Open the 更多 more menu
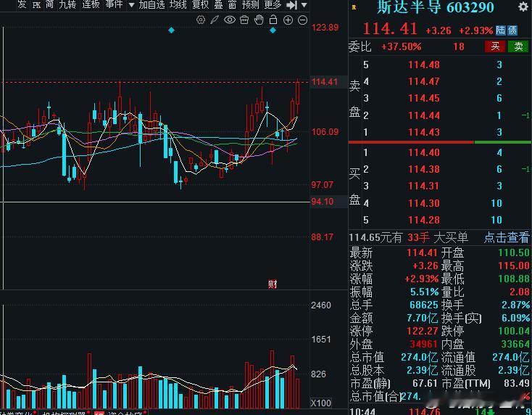This screenshot has height=415, width=532. click(273, 4)
